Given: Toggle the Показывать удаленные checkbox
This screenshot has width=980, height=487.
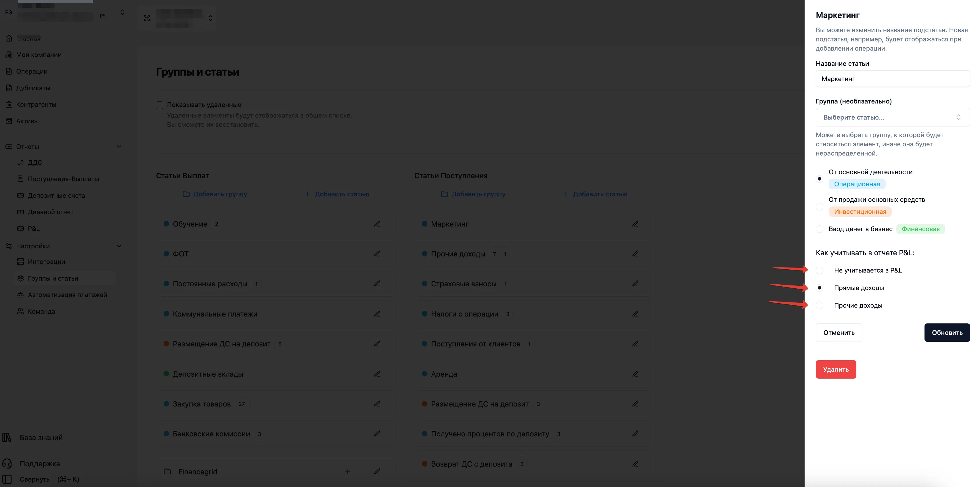Looking at the screenshot, I should coord(160,105).
